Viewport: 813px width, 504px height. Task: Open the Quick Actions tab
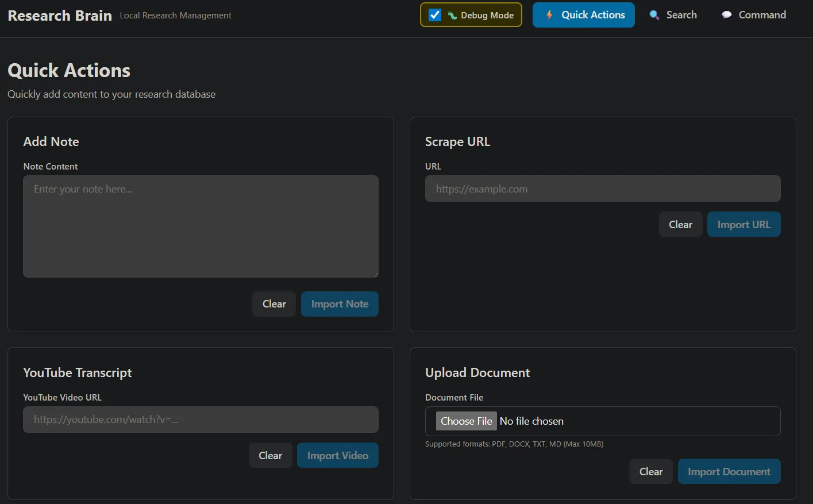coord(584,15)
